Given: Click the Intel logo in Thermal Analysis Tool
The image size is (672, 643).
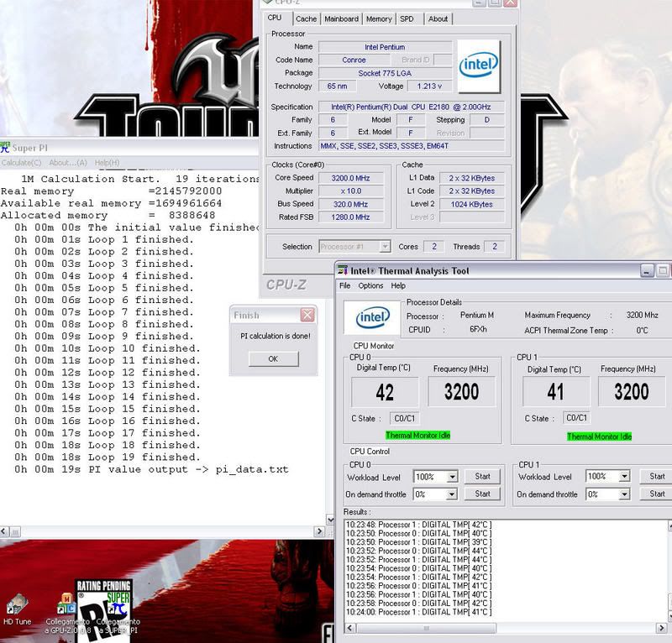Looking at the screenshot, I should tap(372, 317).
